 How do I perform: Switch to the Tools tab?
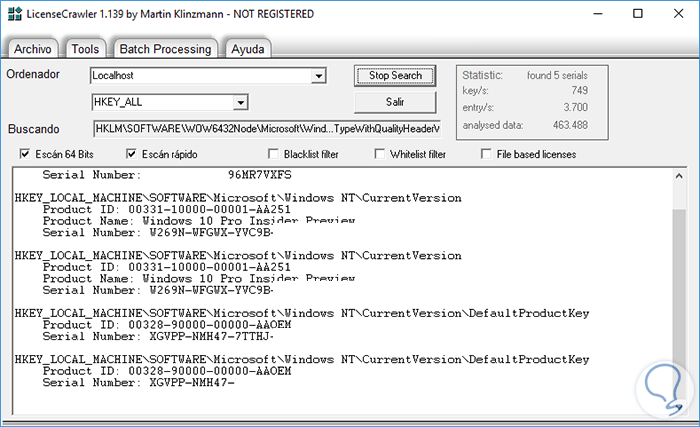click(x=86, y=49)
